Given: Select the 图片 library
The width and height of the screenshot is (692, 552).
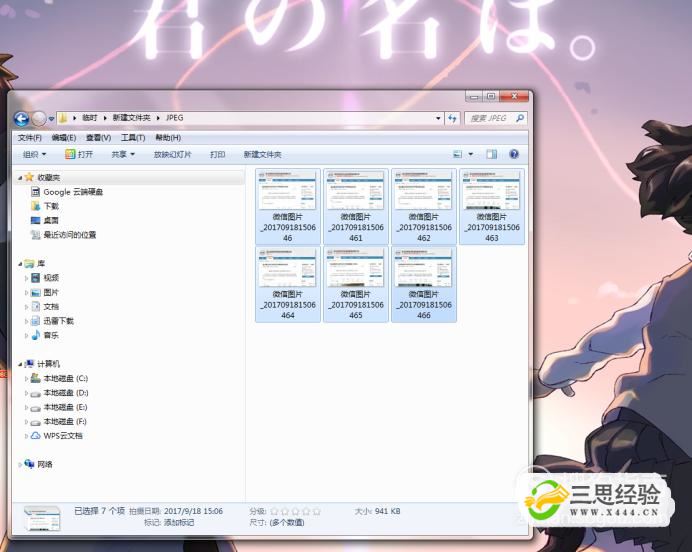Looking at the screenshot, I should [51, 292].
